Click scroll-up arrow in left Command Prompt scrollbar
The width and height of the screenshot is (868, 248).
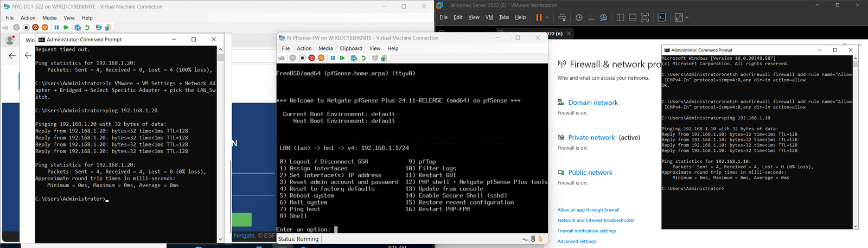(x=220, y=49)
